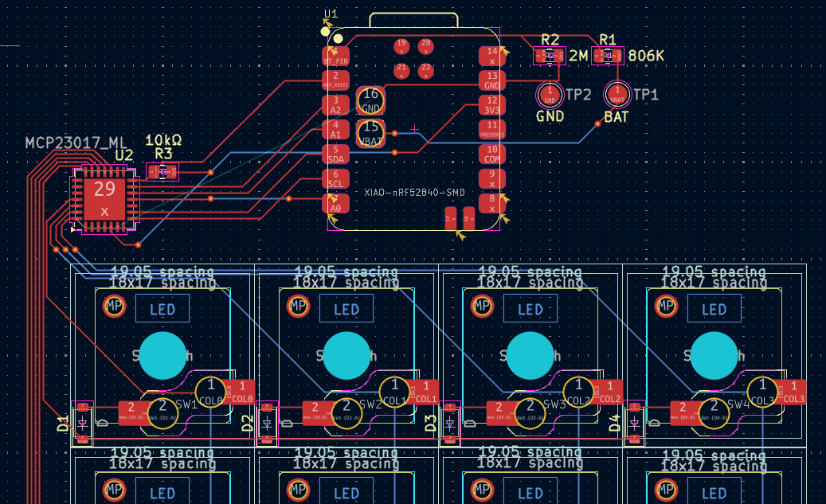Click the XIAO-nRF52840-SMD footprint label

pos(414,192)
